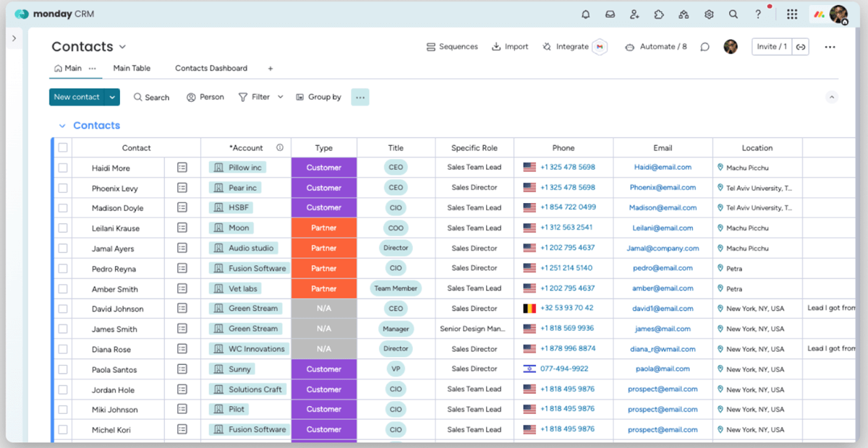Open the inbox tray icon

(x=610, y=14)
